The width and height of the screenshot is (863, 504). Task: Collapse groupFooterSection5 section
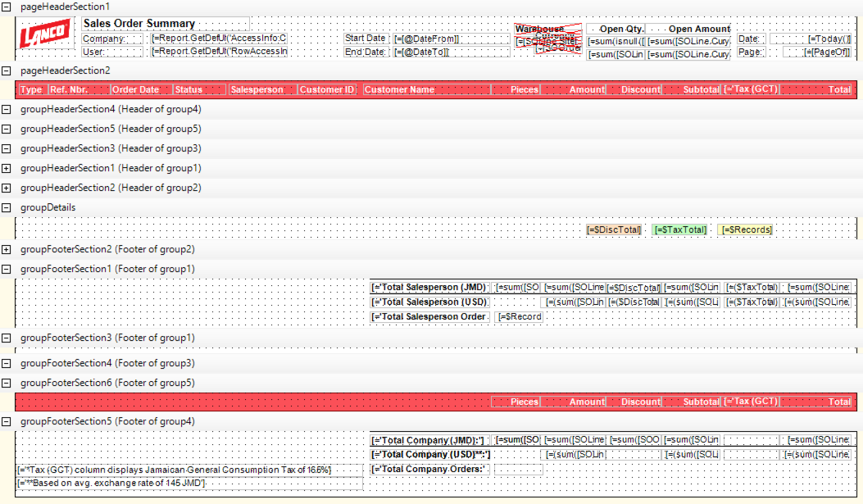coord(7,422)
